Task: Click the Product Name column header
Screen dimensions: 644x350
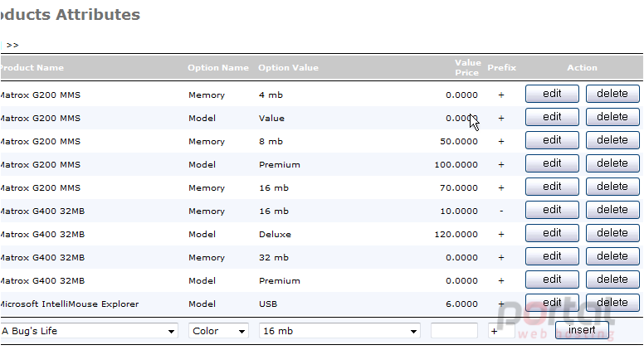Action: (32, 68)
